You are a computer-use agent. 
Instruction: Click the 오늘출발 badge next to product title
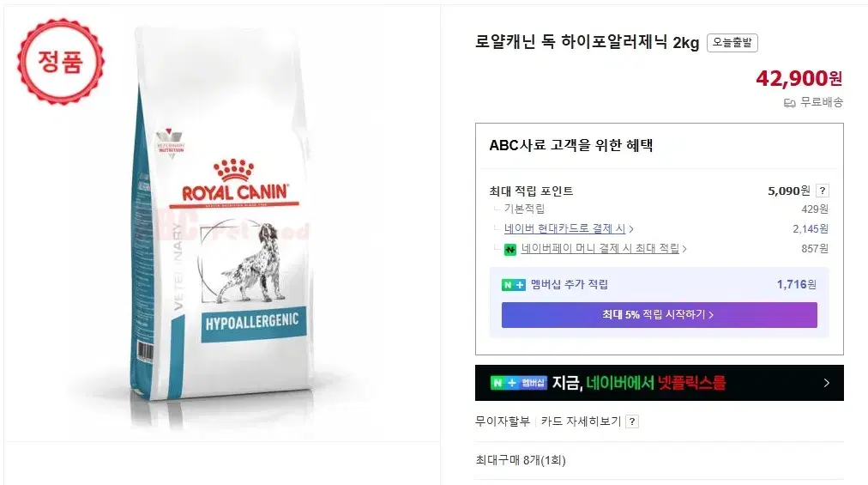pos(732,43)
